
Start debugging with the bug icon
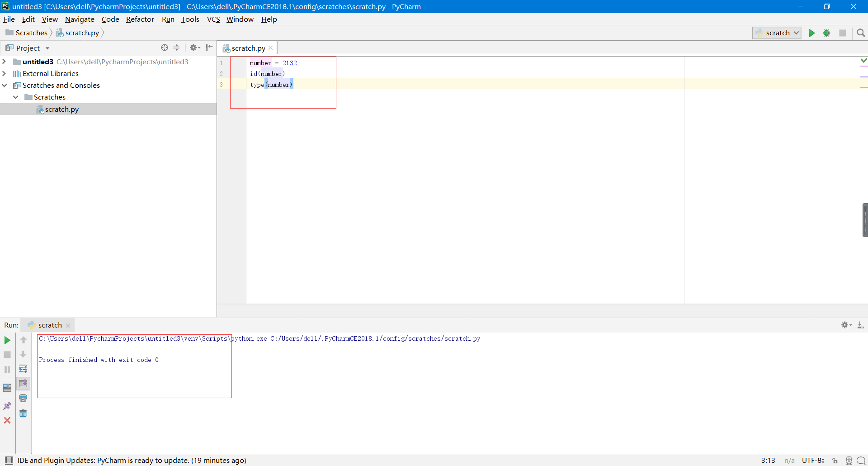[827, 33]
